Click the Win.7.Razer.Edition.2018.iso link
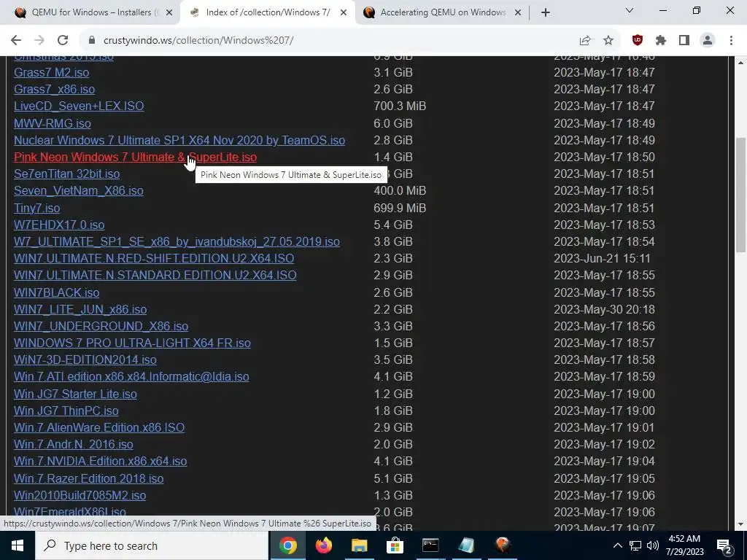Image resolution: width=747 pixels, height=560 pixels. pos(88,478)
